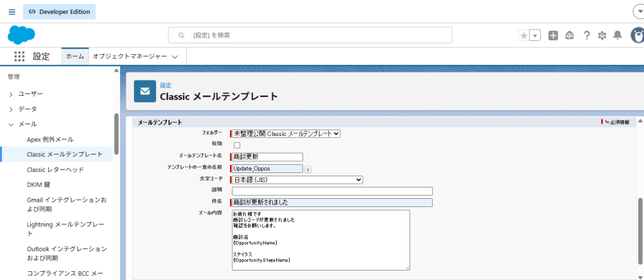Click the main page scrollbar thumb

point(640,230)
